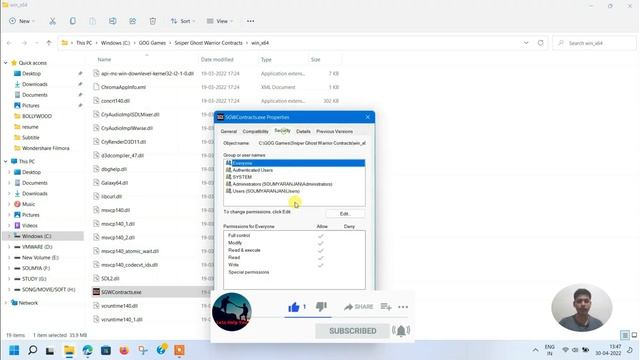640x360 pixels.
Task: Open Pictures under Quick access
Action: (x=31, y=105)
